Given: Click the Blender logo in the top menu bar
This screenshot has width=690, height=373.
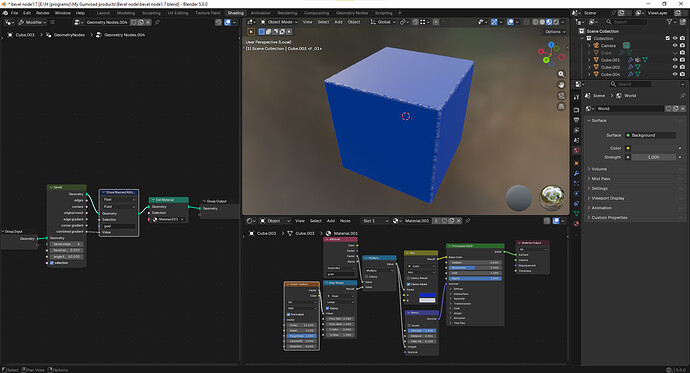Looking at the screenshot, I should pos(5,13).
